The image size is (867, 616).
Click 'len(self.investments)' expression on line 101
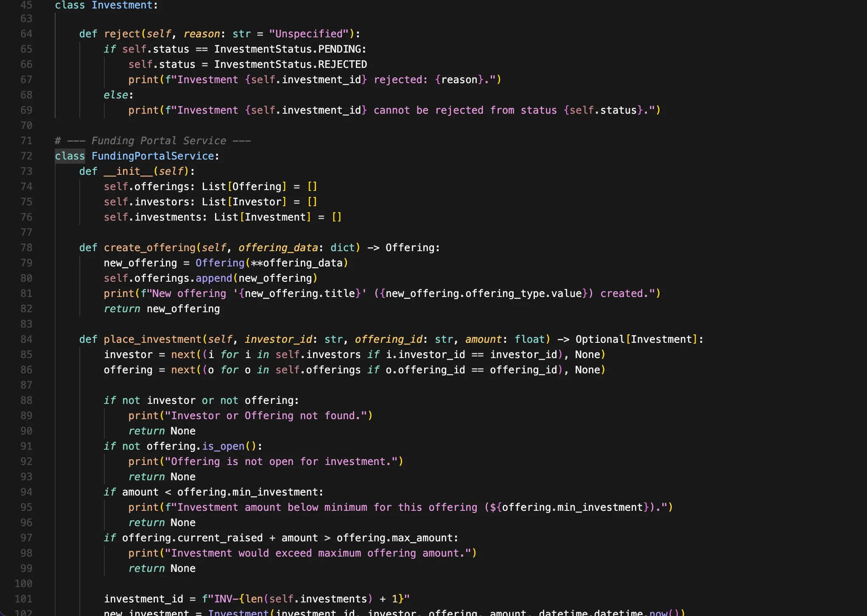309,599
